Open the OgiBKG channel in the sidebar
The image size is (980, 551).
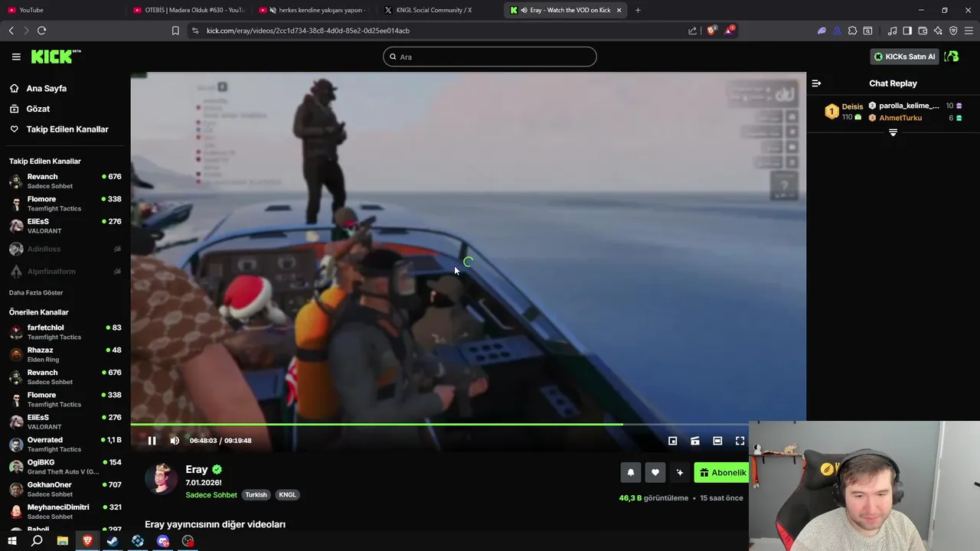pyautogui.click(x=65, y=467)
